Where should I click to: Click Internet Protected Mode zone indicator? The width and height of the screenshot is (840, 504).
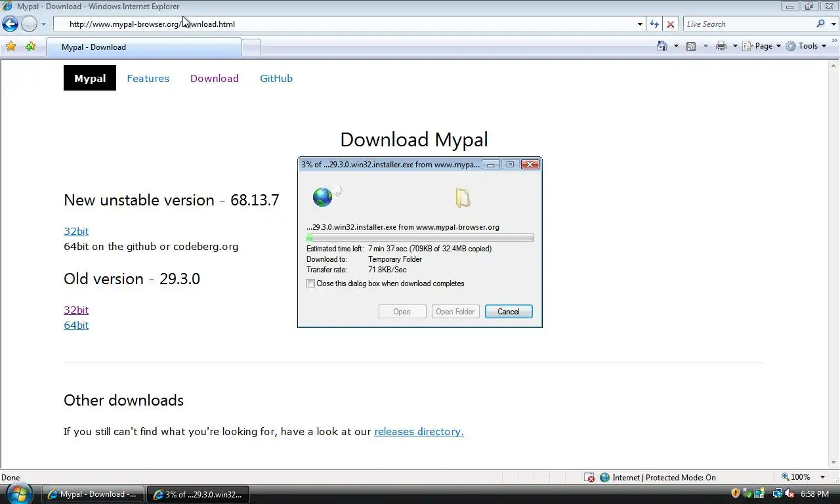point(658,478)
